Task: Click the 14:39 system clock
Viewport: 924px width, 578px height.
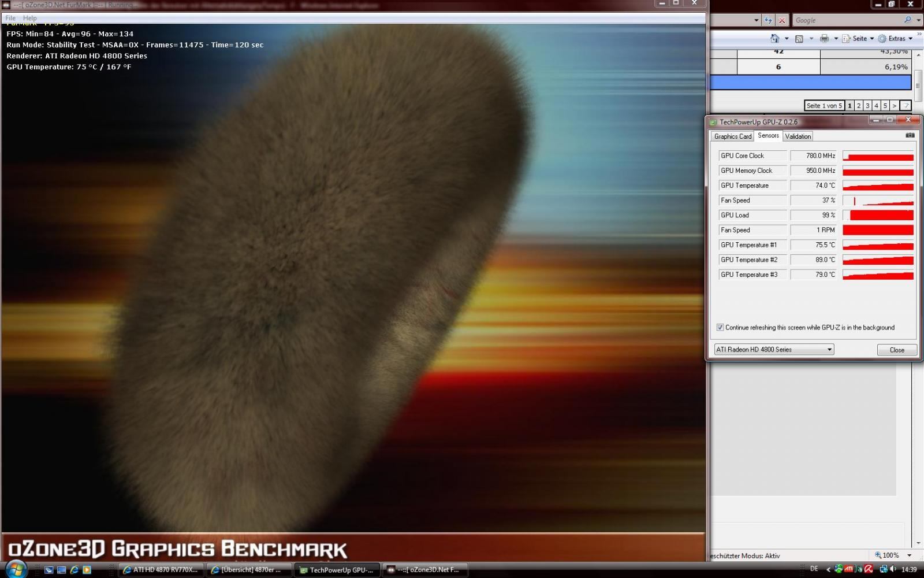Action: coord(909,570)
